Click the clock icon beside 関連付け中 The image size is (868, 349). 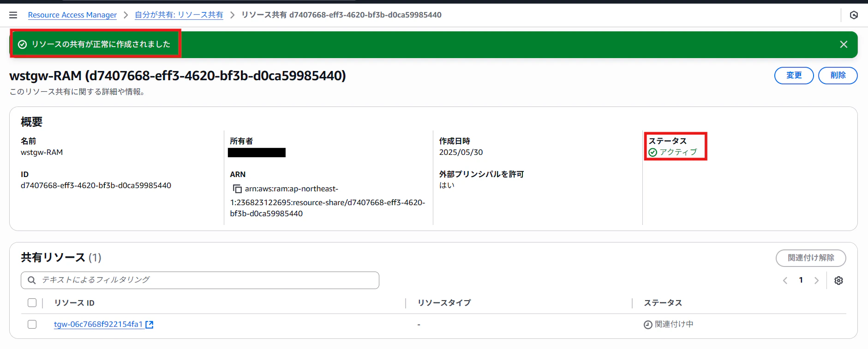click(648, 325)
